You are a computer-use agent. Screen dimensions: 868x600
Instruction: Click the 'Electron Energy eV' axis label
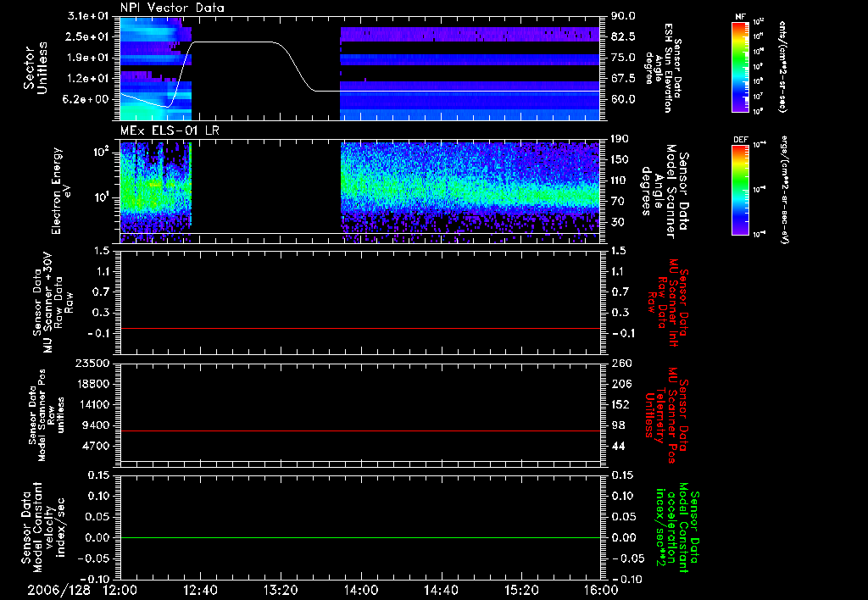click(62, 191)
